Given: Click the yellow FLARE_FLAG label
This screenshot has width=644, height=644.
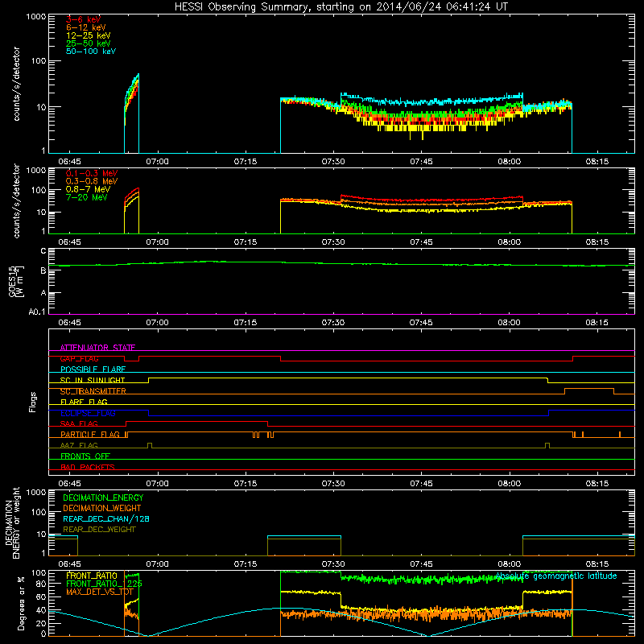Looking at the screenshot, I should 84,402.
